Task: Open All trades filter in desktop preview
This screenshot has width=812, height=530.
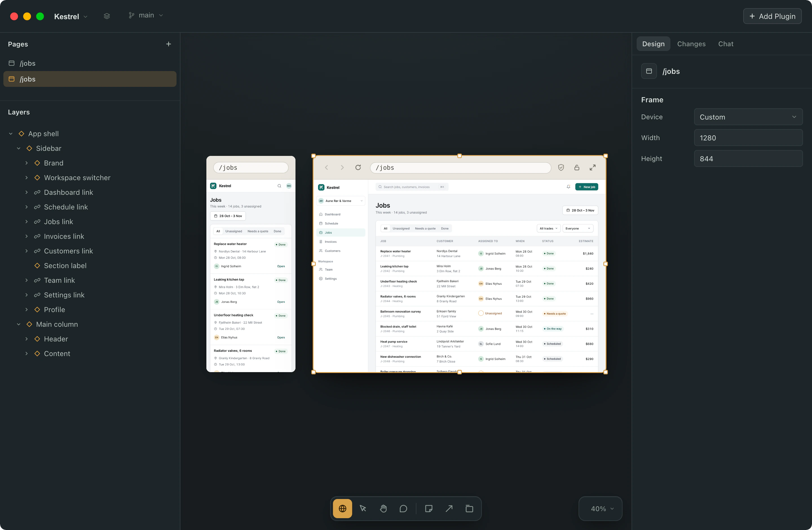Action: pos(549,229)
